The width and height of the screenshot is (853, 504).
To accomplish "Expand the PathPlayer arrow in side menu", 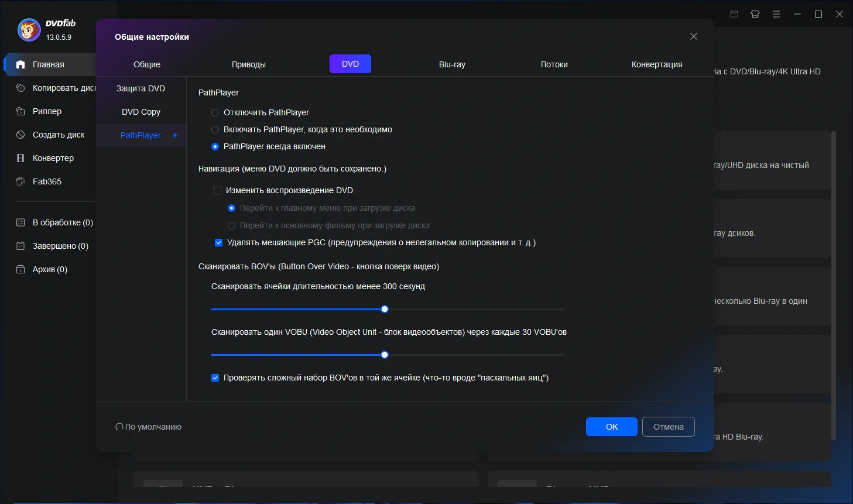I will point(175,135).
